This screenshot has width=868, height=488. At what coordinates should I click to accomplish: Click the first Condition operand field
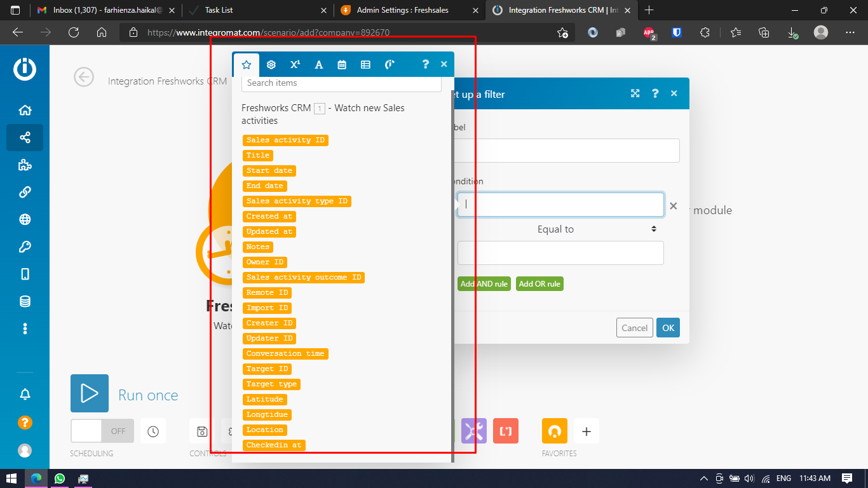point(560,205)
